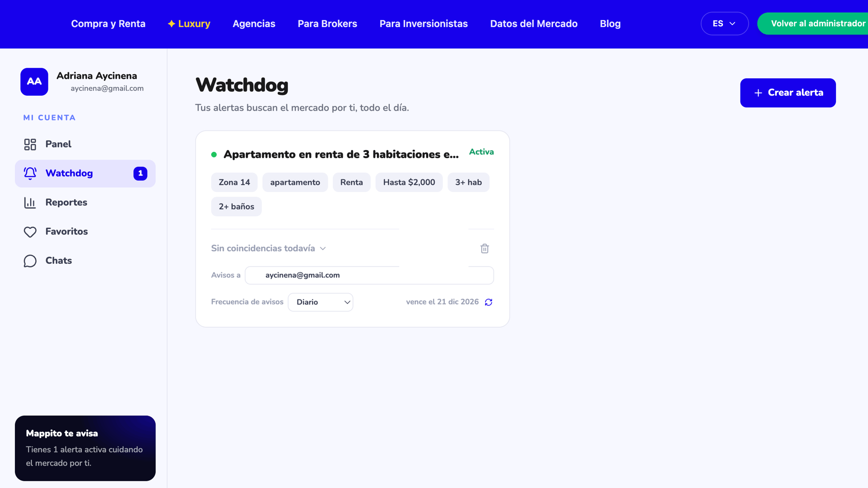Image resolution: width=868 pixels, height=488 pixels.
Task: Click the Watchdog bell icon in the sidebar
Action: pos(30,174)
